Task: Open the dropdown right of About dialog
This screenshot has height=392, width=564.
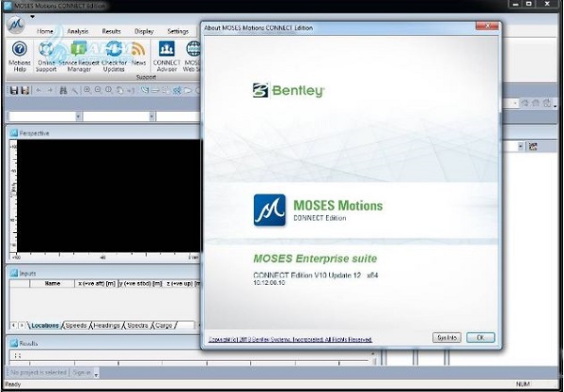Action: (x=521, y=147)
